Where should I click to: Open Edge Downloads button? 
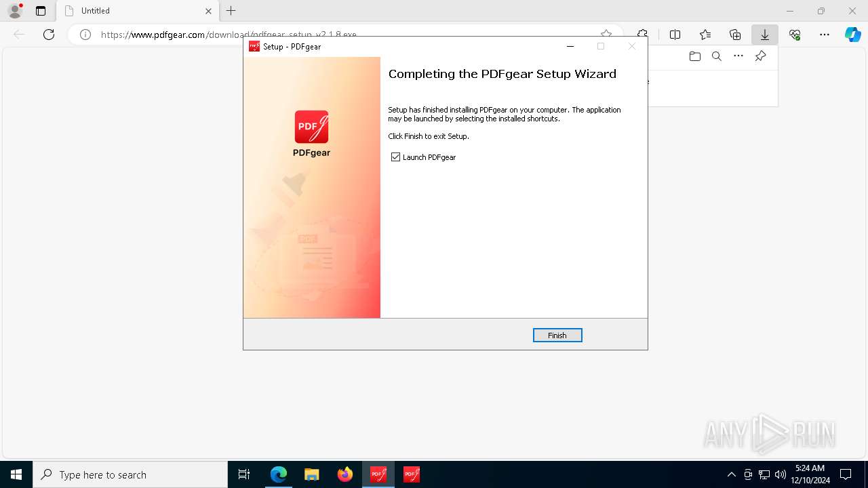pyautogui.click(x=765, y=35)
